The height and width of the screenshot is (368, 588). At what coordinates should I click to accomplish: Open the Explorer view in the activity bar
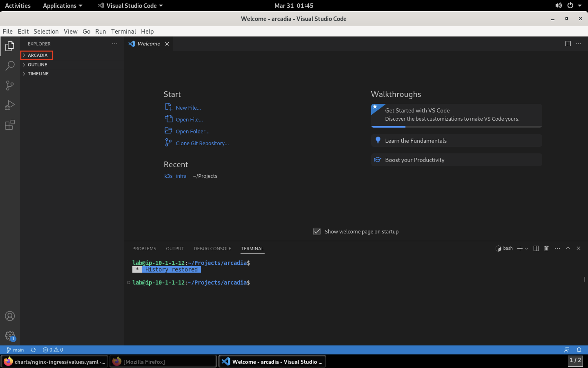tap(10, 46)
